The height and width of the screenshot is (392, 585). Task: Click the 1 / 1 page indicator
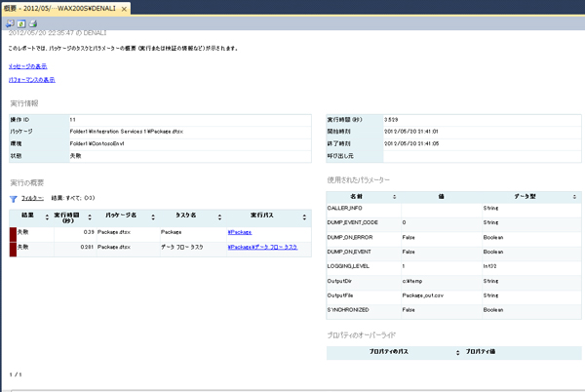16,374
